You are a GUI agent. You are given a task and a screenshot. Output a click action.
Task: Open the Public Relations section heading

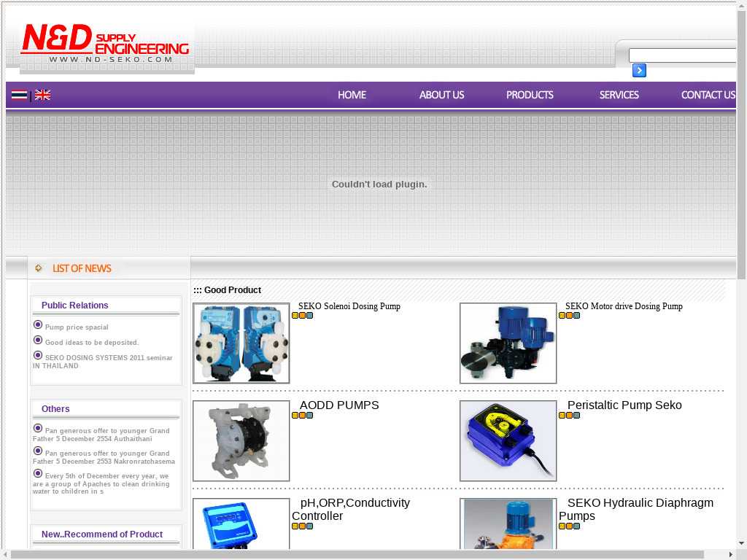[x=75, y=306]
